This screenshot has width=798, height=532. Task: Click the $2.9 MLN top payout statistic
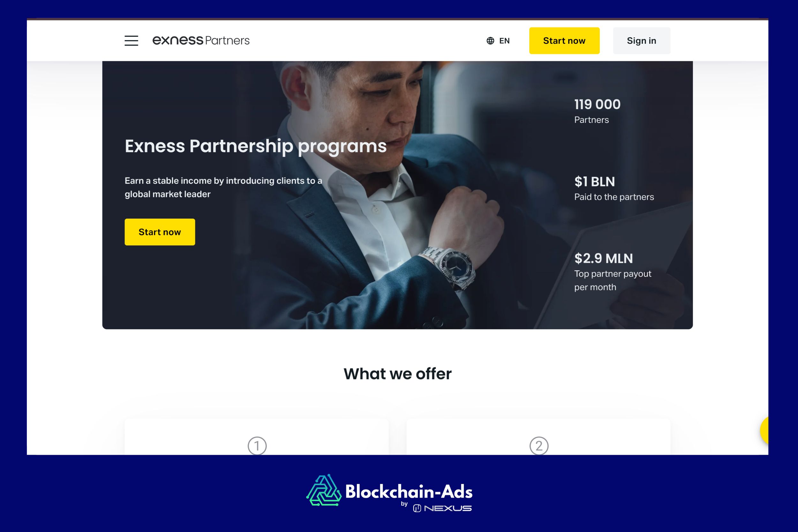[x=613, y=272]
